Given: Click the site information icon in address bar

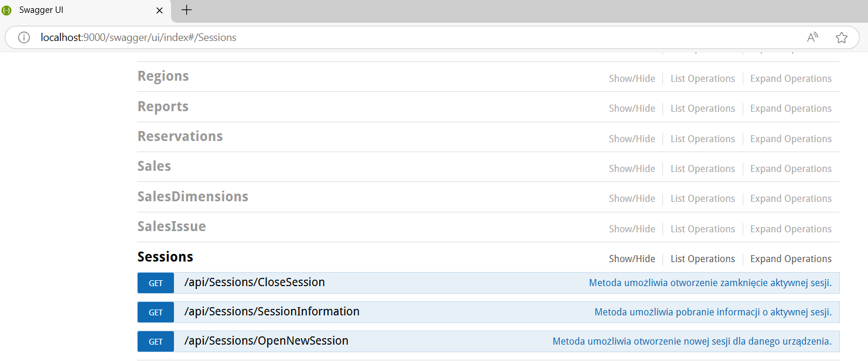Looking at the screenshot, I should [23, 37].
